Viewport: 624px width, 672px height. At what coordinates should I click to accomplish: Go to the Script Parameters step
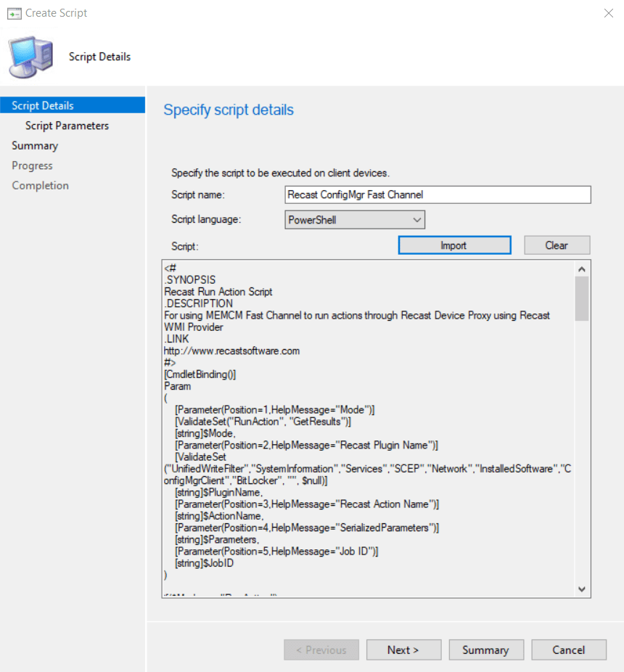coord(67,126)
